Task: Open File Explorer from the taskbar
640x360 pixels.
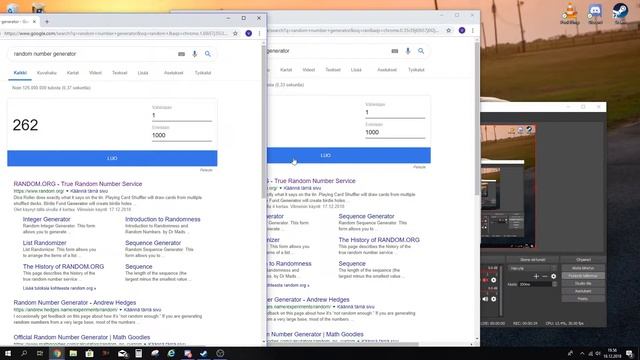Action: [x=73, y=353]
